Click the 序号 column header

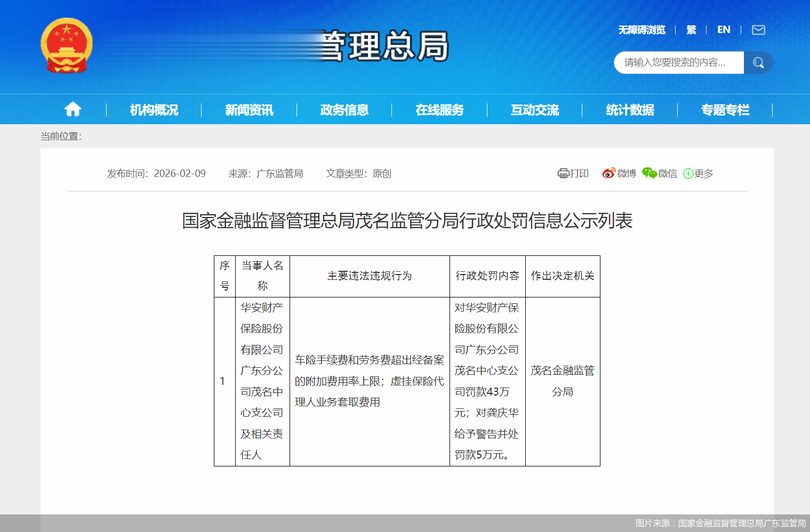[224, 276]
